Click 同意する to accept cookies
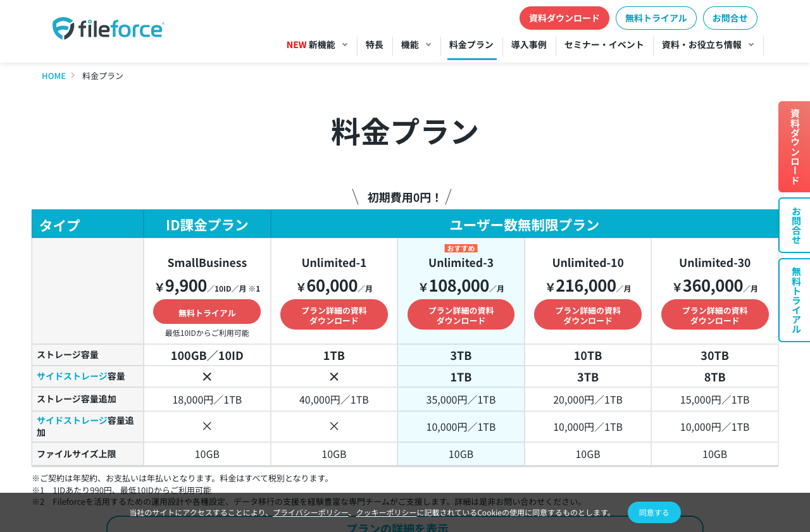810x532 pixels. (x=654, y=512)
